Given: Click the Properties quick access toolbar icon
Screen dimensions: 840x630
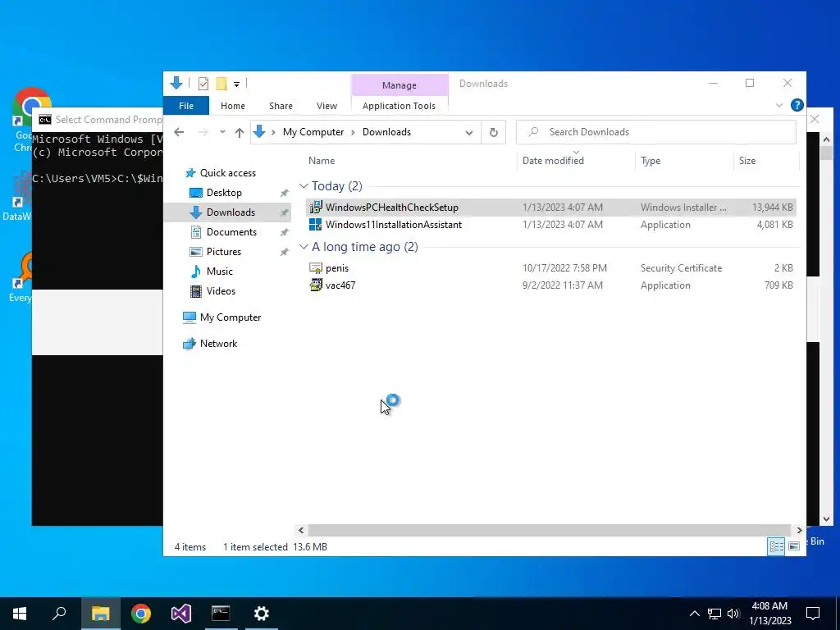Looking at the screenshot, I should (203, 84).
